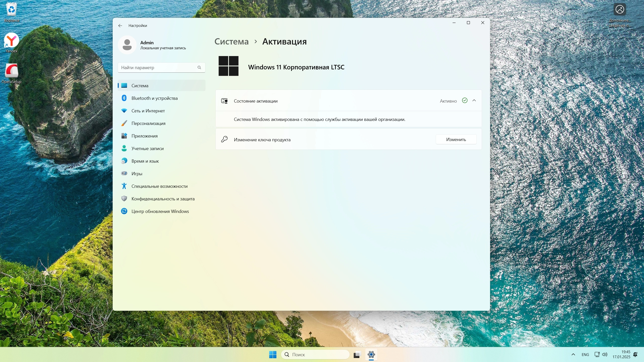Click the Изменить product key button
The image size is (644, 362).
[456, 140]
